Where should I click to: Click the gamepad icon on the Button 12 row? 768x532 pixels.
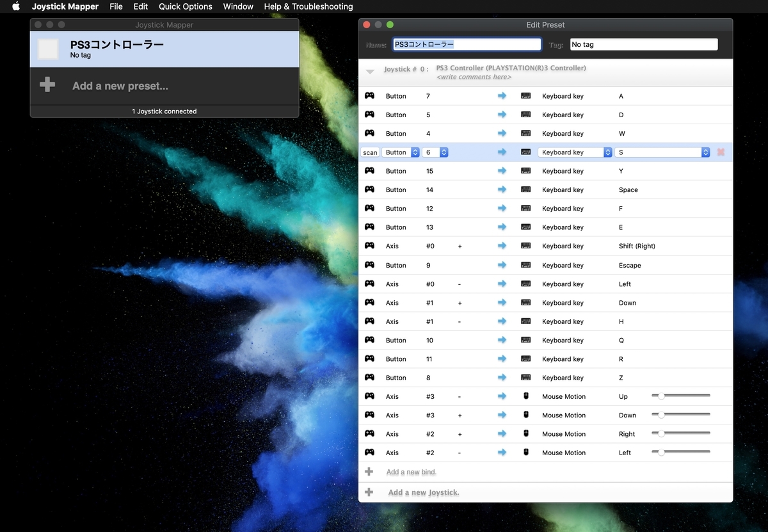coord(369,209)
